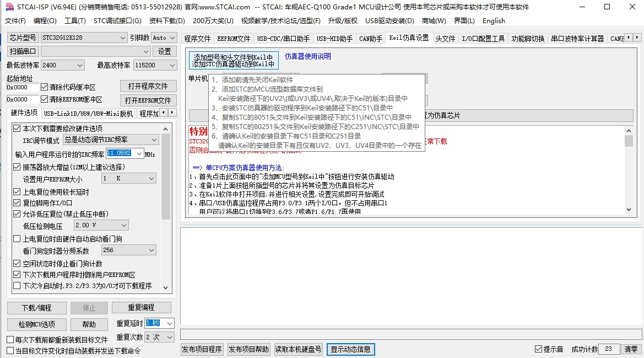
Task: Open 编程(O) menu
Action: pos(45,20)
